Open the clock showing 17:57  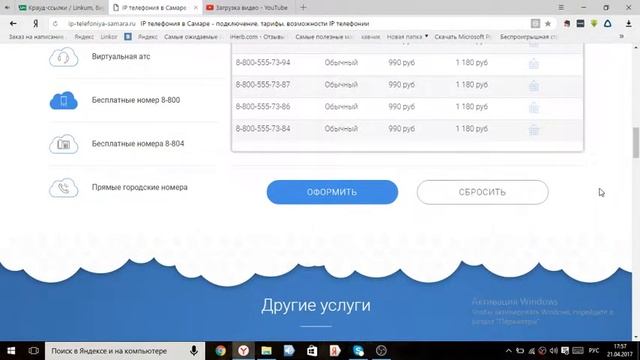(x=620, y=351)
